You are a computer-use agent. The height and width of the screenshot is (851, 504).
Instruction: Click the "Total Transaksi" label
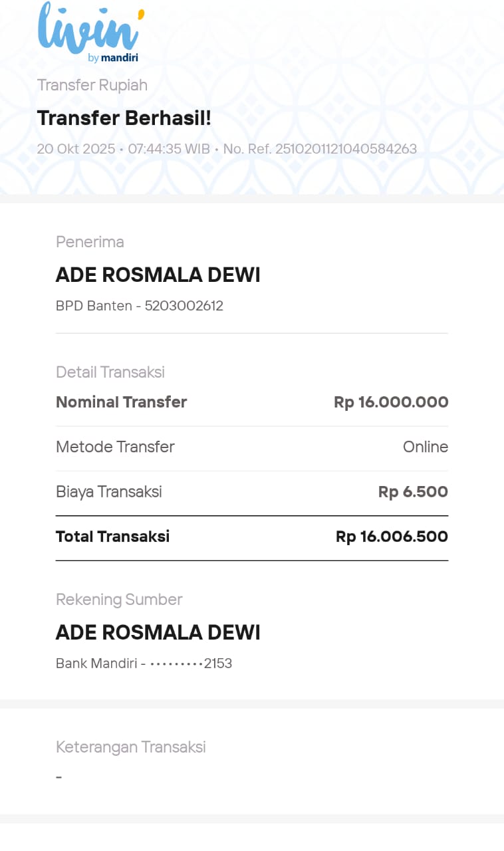(112, 537)
